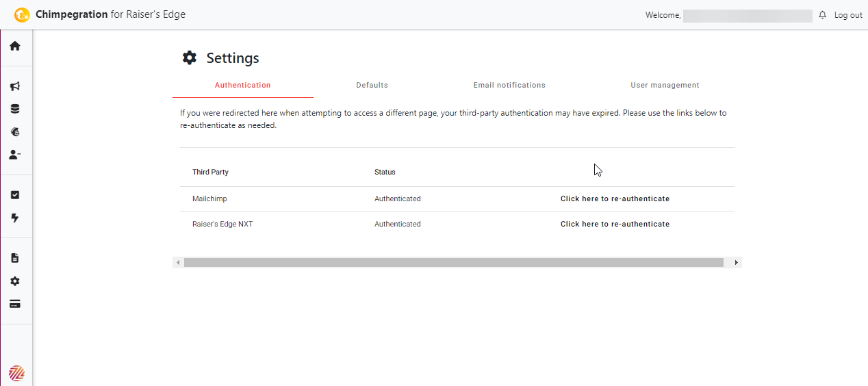Open the User management tab
Screen dimensions: 868x386
point(665,86)
